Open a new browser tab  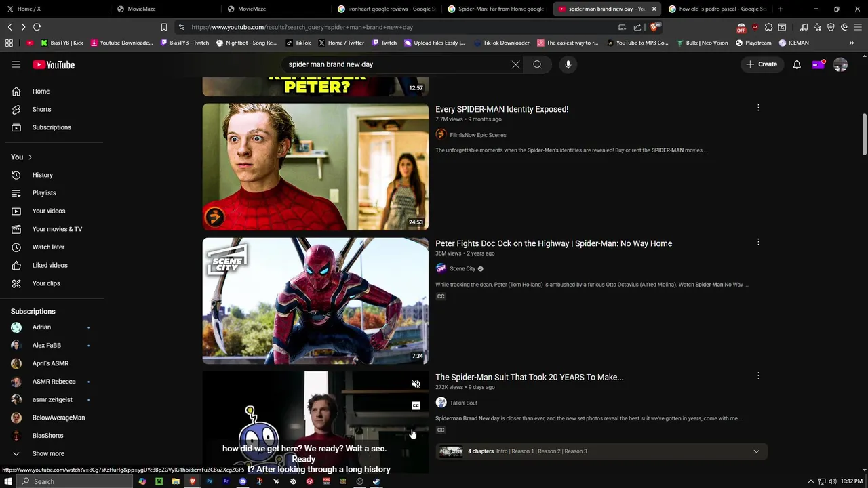(781, 9)
